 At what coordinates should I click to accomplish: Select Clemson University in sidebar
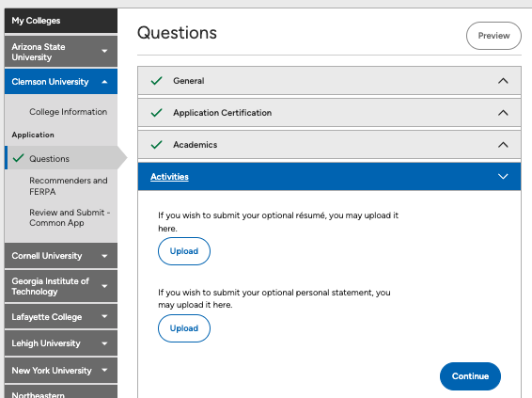[x=61, y=82]
